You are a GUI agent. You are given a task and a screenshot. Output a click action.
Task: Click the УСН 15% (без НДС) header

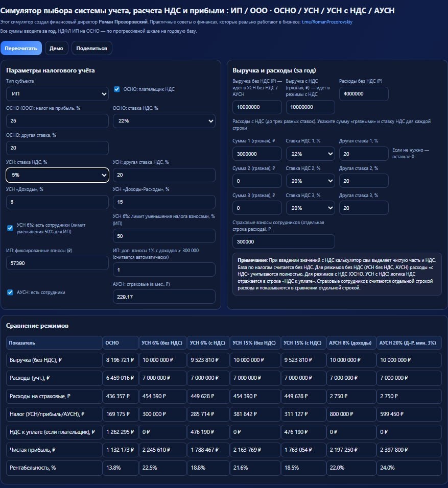pos(255,343)
